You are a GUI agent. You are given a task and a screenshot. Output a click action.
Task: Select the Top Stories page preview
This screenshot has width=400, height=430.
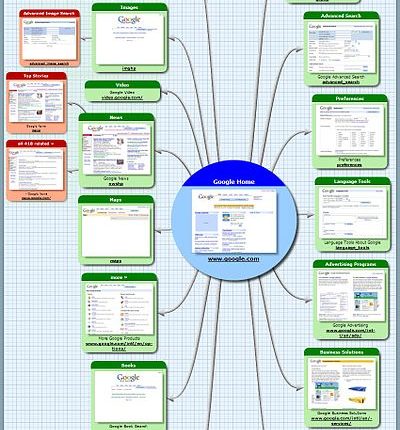point(36,101)
